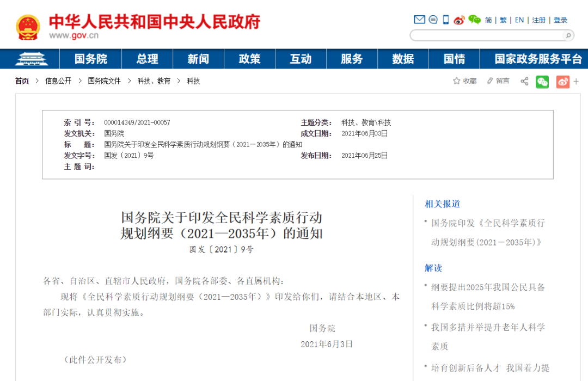Open the Weibo icon in top header
588x381 pixels.
pos(459,20)
